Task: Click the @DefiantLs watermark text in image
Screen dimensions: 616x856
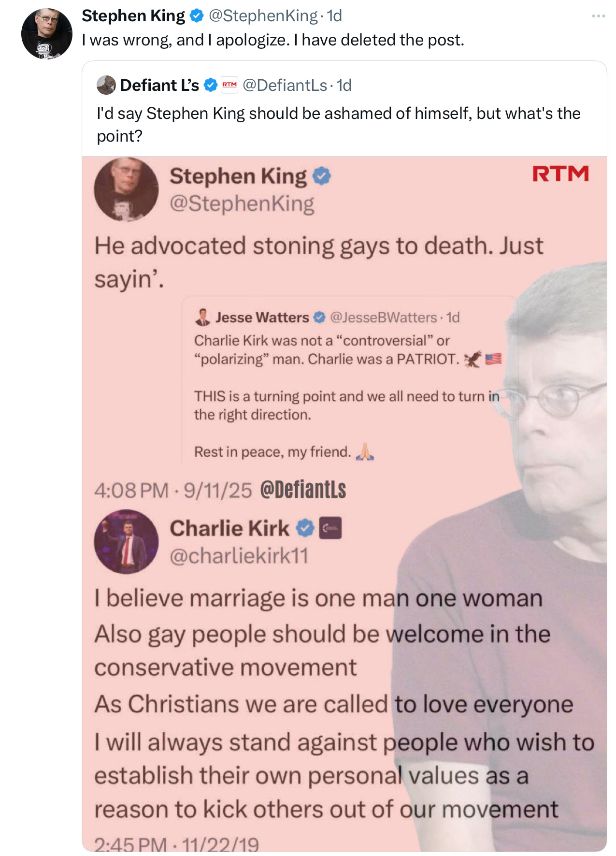Action: [303, 490]
